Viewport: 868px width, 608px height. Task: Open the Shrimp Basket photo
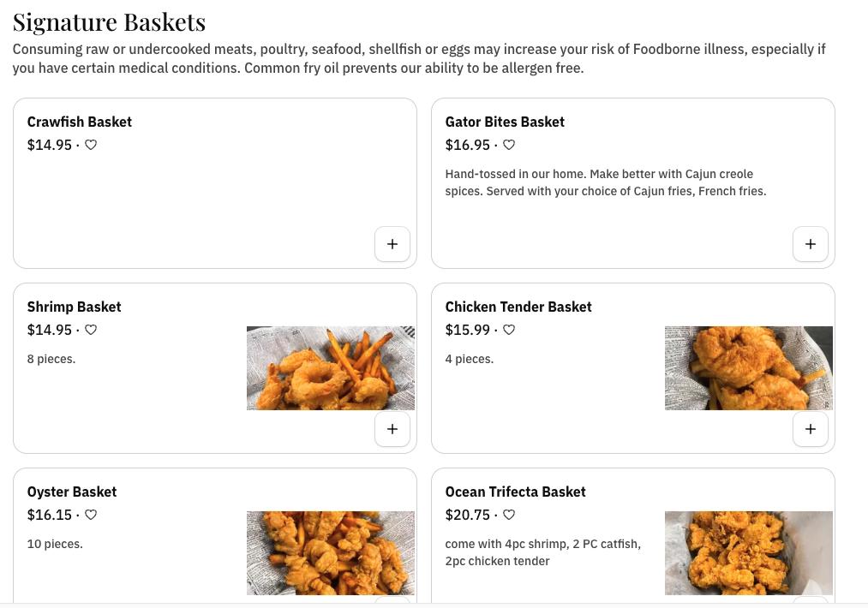331,368
